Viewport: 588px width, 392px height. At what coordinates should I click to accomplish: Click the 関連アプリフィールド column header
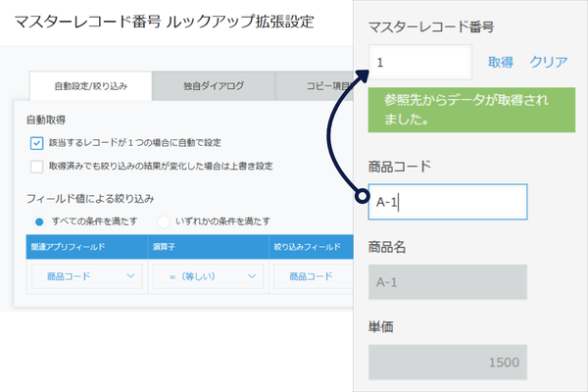(x=86, y=247)
